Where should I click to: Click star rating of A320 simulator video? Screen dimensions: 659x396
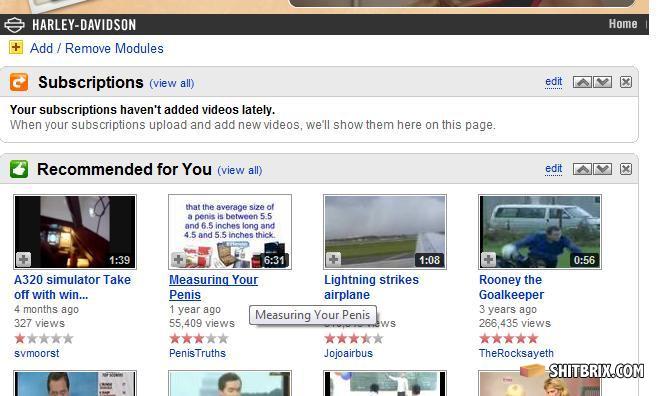click(x=44, y=338)
